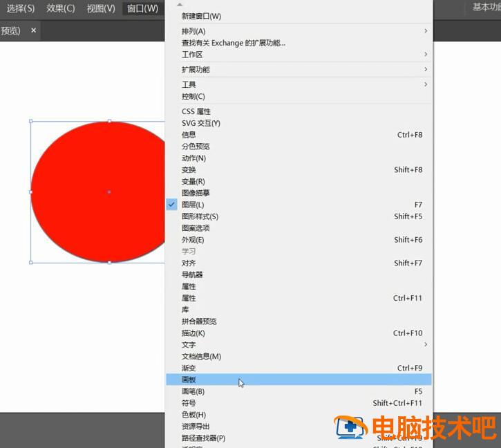Click the ellipse's center anchor point

[109, 192]
